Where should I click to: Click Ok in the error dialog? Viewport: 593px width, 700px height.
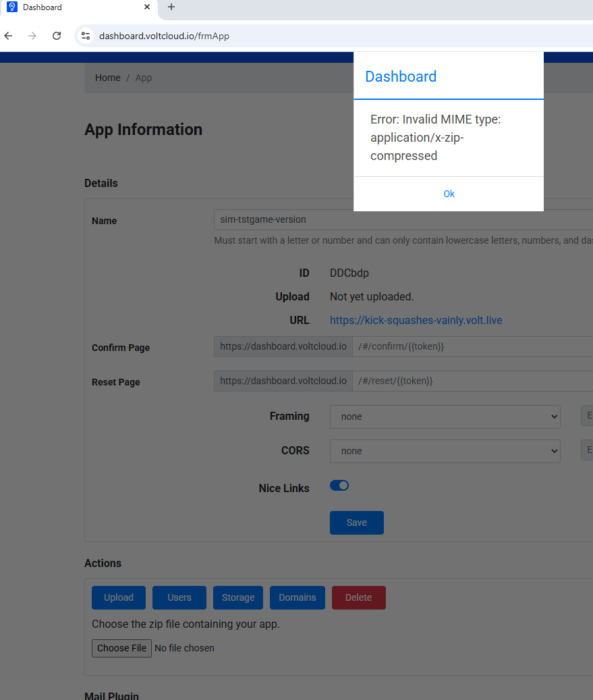449,194
